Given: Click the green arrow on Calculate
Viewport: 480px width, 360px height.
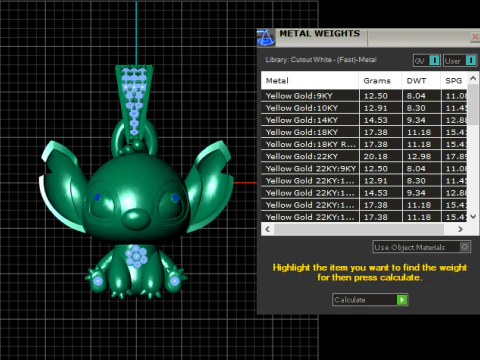Looking at the screenshot, I should 402,300.
